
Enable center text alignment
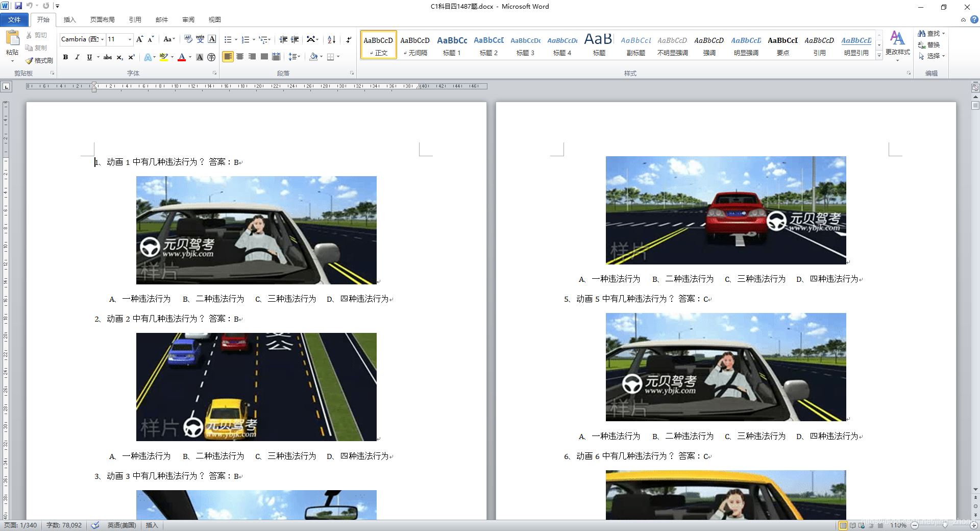coord(240,57)
